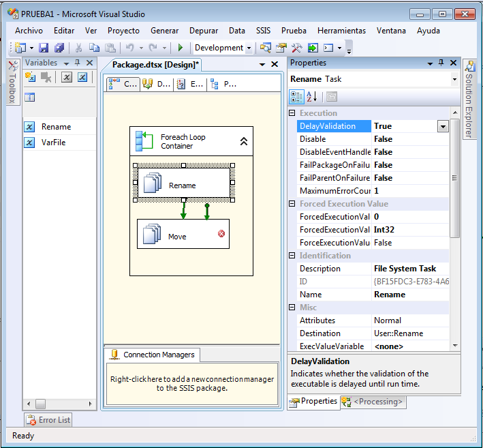
Task: Close the Variables panel
Action: click(x=90, y=63)
